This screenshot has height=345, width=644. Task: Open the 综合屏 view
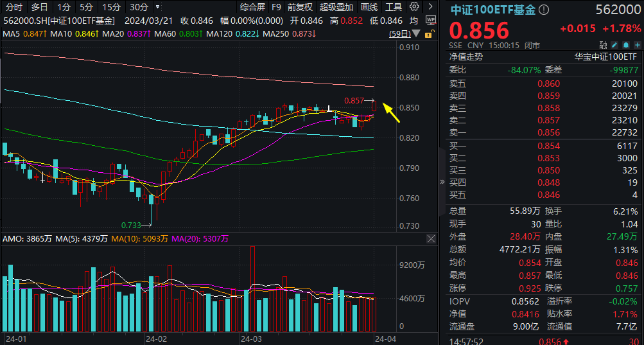(x=252, y=7)
